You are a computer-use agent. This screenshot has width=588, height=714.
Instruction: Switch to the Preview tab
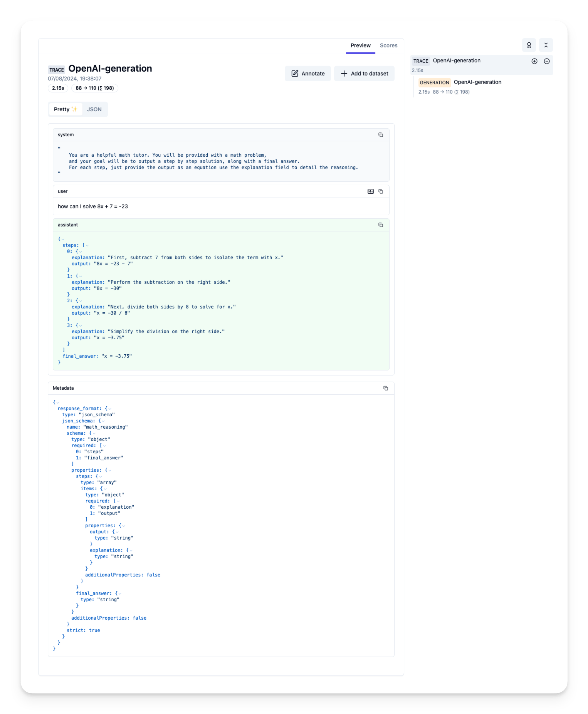pyautogui.click(x=360, y=45)
